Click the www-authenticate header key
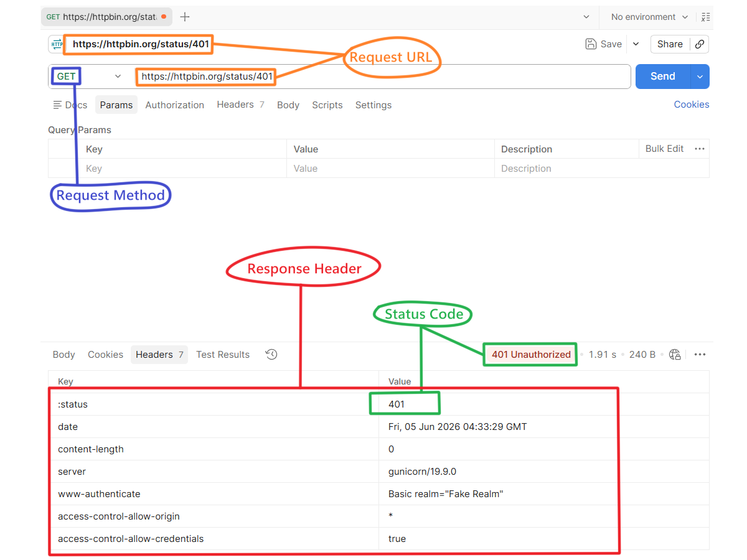Viewport: 747px width, 560px height. [x=99, y=494]
